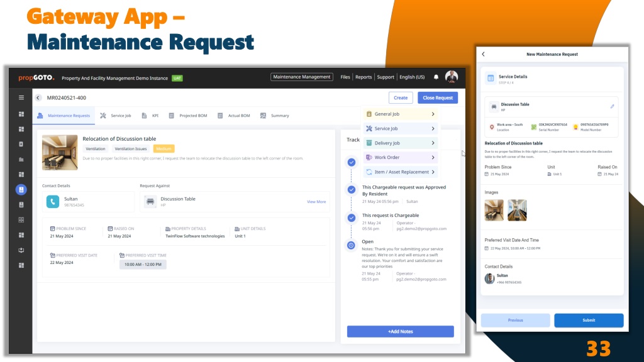Go back from request MR0240521-400
Viewport: 644px width, 362px height.
point(38,97)
